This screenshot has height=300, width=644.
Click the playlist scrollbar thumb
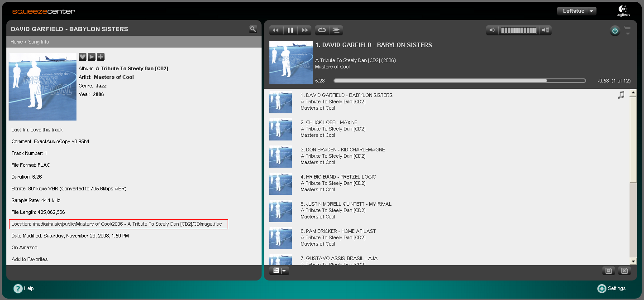click(x=633, y=140)
